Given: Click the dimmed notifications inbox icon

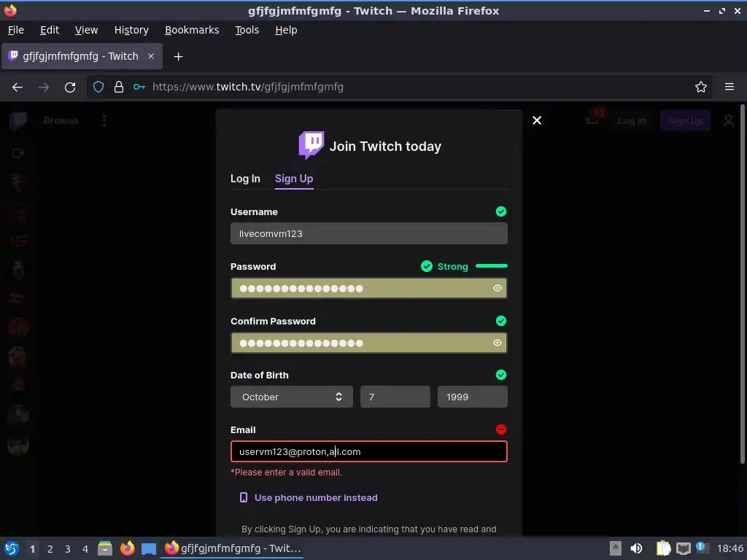Looking at the screenshot, I should click(592, 120).
